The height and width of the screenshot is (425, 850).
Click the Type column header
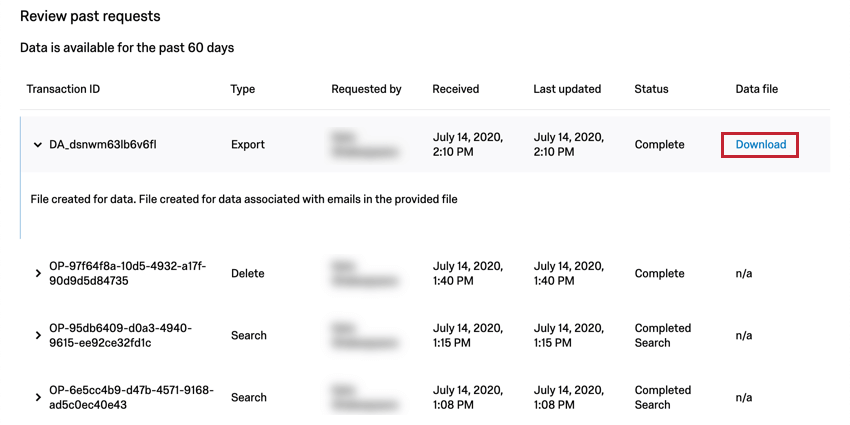pyautogui.click(x=243, y=89)
